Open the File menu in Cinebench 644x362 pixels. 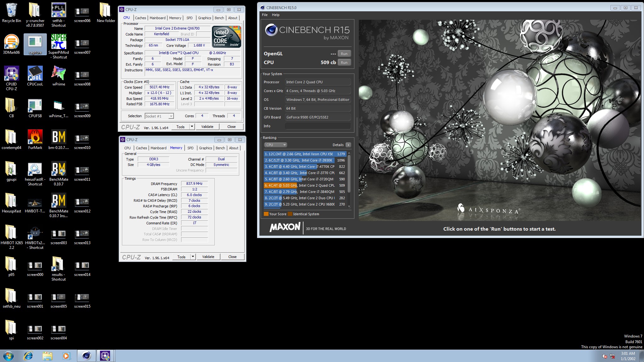tap(265, 15)
